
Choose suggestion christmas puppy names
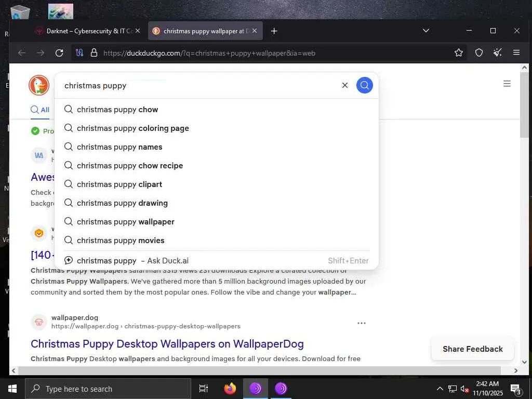[x=217, y=147]
